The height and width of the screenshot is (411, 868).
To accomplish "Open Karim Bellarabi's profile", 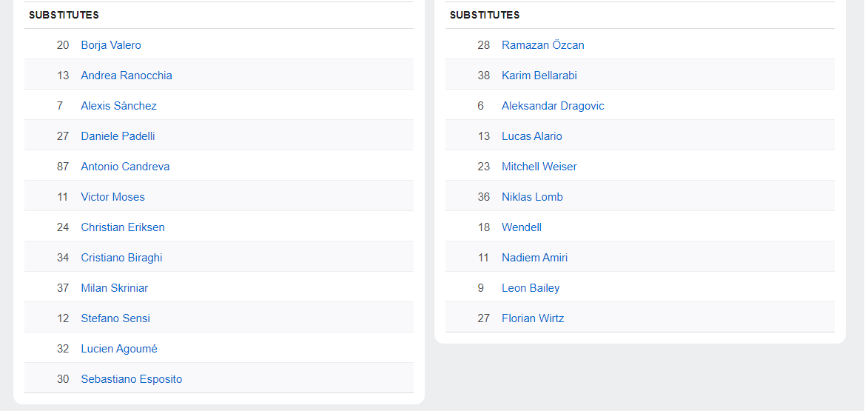I will click(539, 76).
